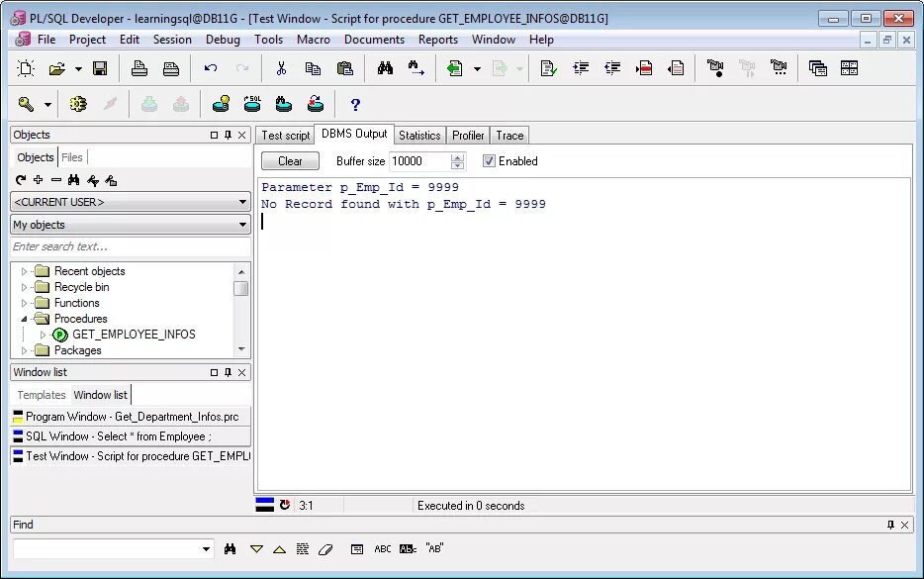The height and width of the screenshot is (579, 924).
Task: Click the Cascade windows icon
Action: [x=818, y=68]
